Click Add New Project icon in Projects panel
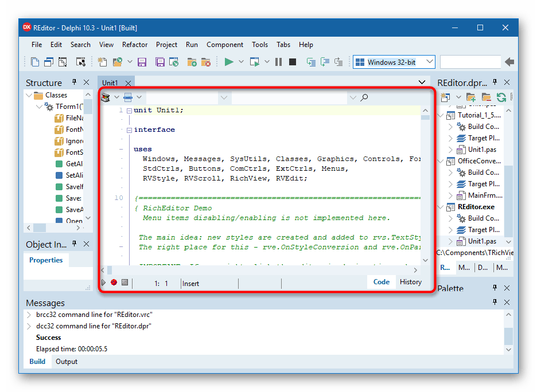 pos(445,97)
